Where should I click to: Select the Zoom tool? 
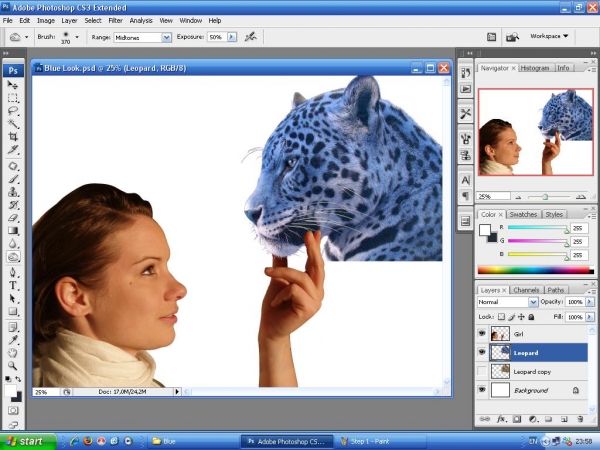pos(13,366)
